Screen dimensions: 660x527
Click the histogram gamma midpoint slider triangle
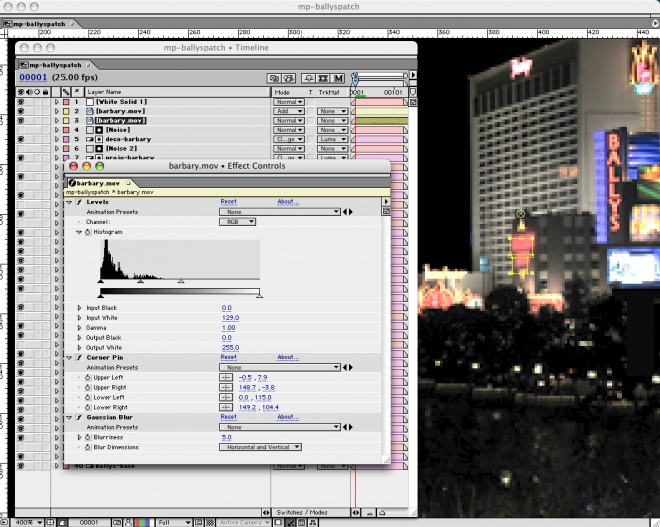click(x=140, y=282)
